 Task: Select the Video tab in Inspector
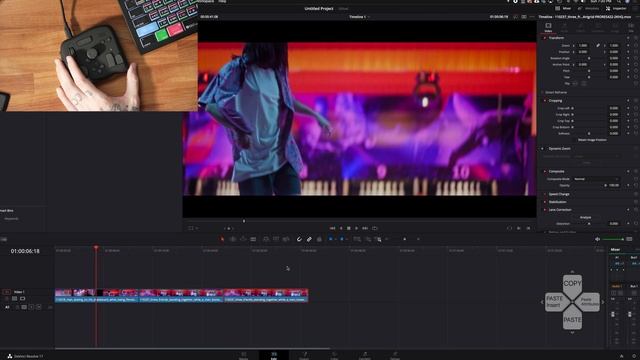(x=548, y=27)
